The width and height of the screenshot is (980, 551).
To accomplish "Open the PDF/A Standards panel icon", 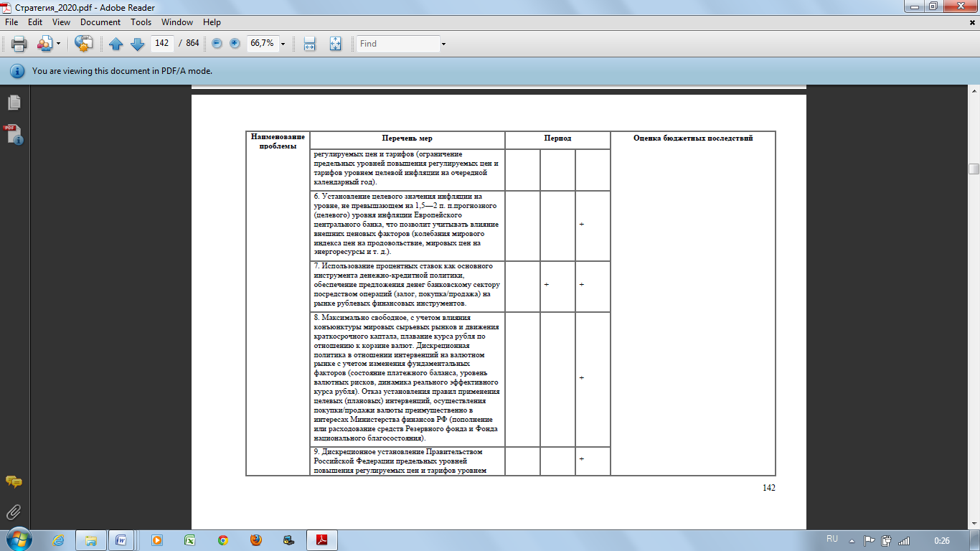I will point(14,134).
